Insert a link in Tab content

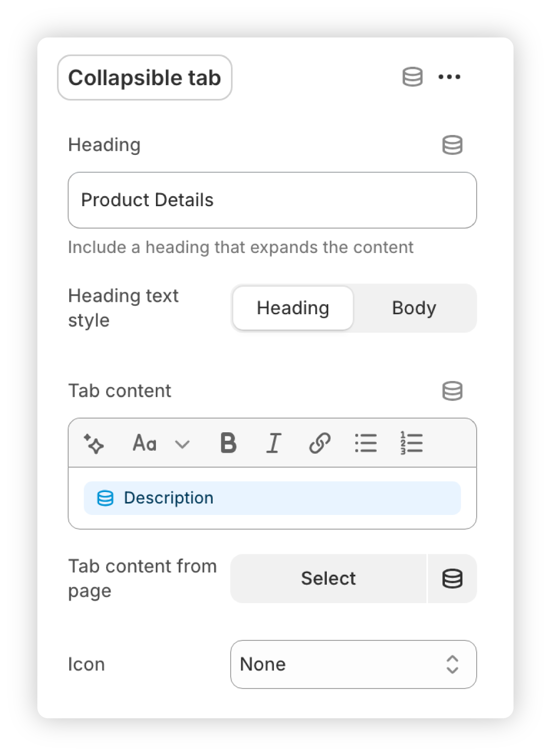coord(319,443)
